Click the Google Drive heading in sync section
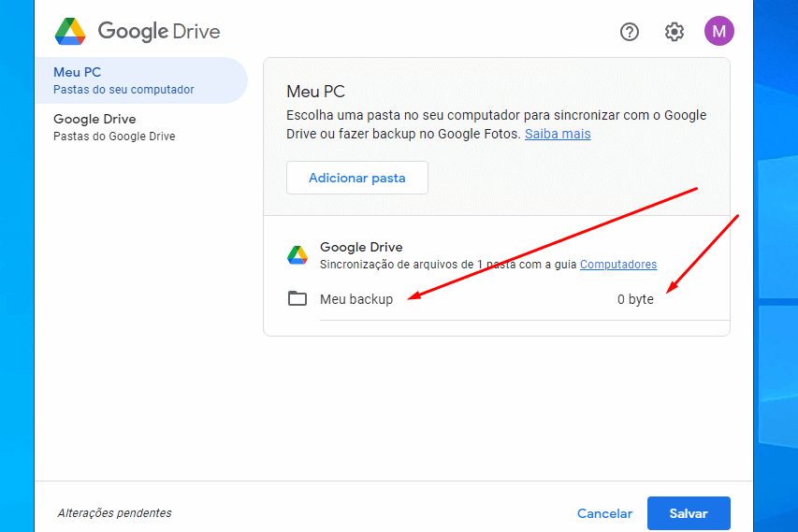This screenshot has height=532, width=798. [x=361, y=247]
